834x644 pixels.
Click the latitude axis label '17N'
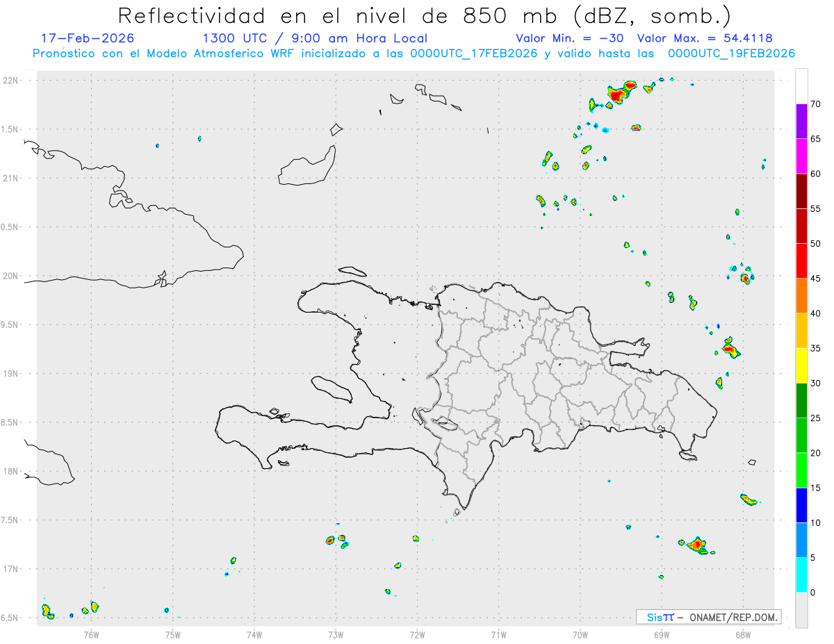12,569
